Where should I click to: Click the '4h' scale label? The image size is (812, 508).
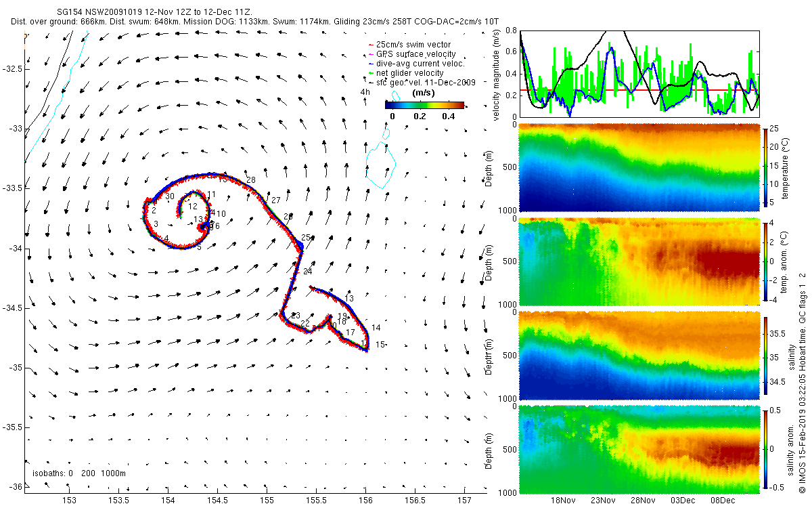pos(365,92)
